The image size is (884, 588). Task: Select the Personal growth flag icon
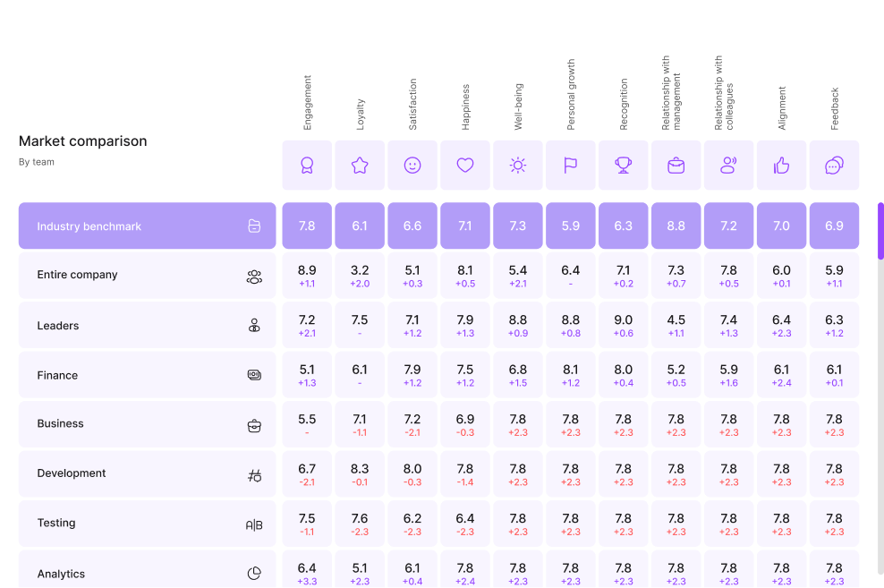tap(571, 165)
